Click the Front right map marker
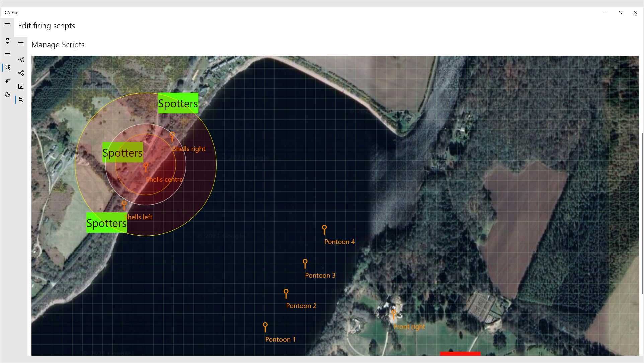 (394, 314)
